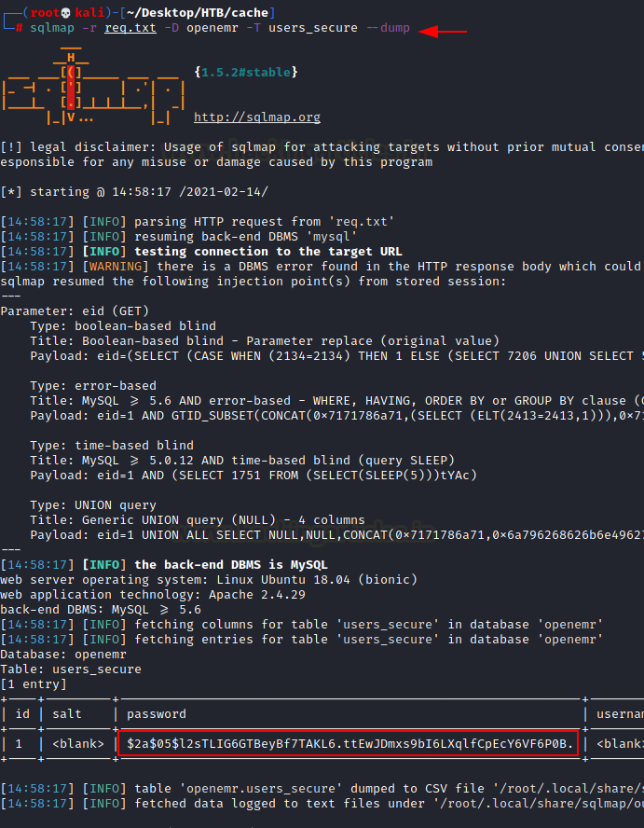The image size is (644, 828).
Task: Select the 'legal disclaimer' line
Action: point(322,146)
